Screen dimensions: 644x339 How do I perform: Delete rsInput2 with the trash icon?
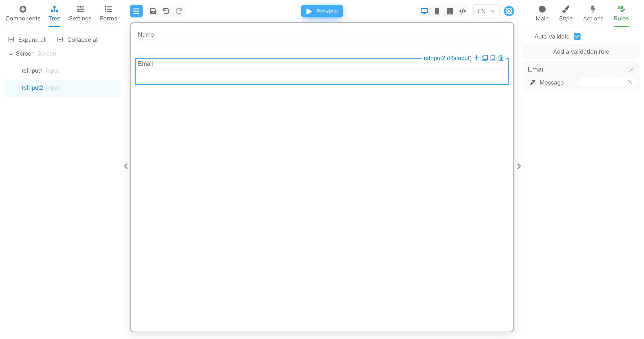pos(501,58)
